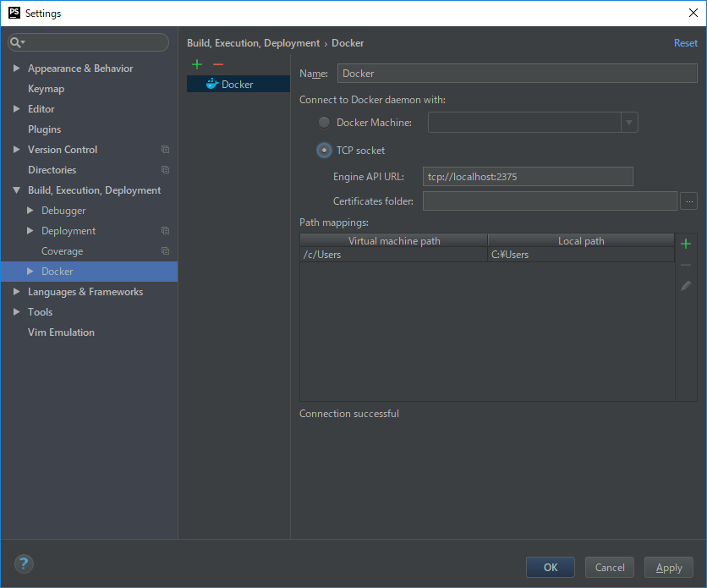The height and width of the screenshot is (588, 707).
Task: Select Docker Machine radio button
Action: pos(324,122)
